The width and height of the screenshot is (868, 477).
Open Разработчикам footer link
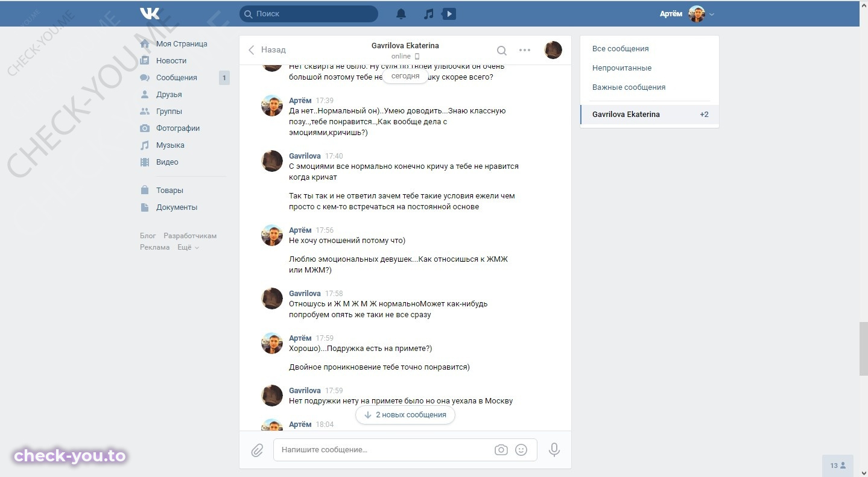[x=190, y=236]
